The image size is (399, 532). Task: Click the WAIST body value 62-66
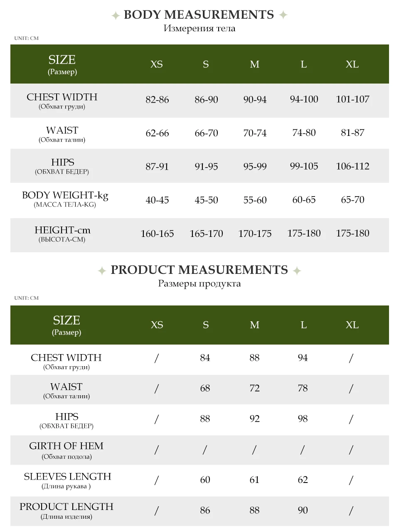point(157,133)
